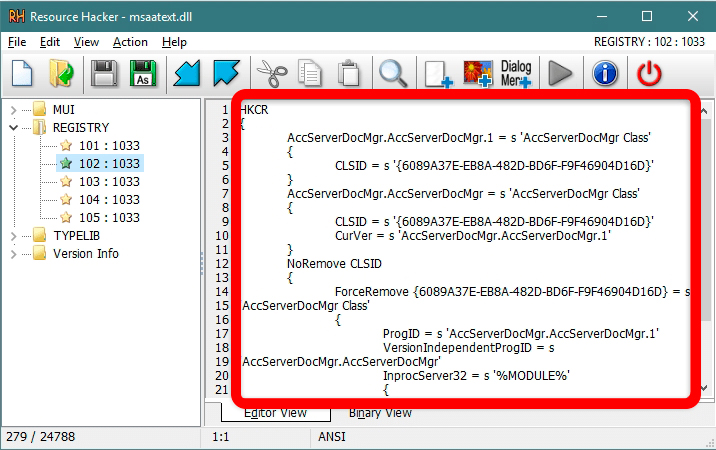Image resolution: width=716 pixels, height=450 pixels.
Task: Click the magnifying glass Find icon
Action: pos(393,73)
